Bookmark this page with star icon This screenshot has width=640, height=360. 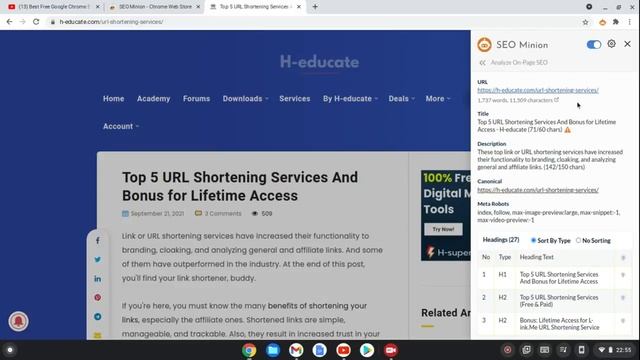click(585, 22)
